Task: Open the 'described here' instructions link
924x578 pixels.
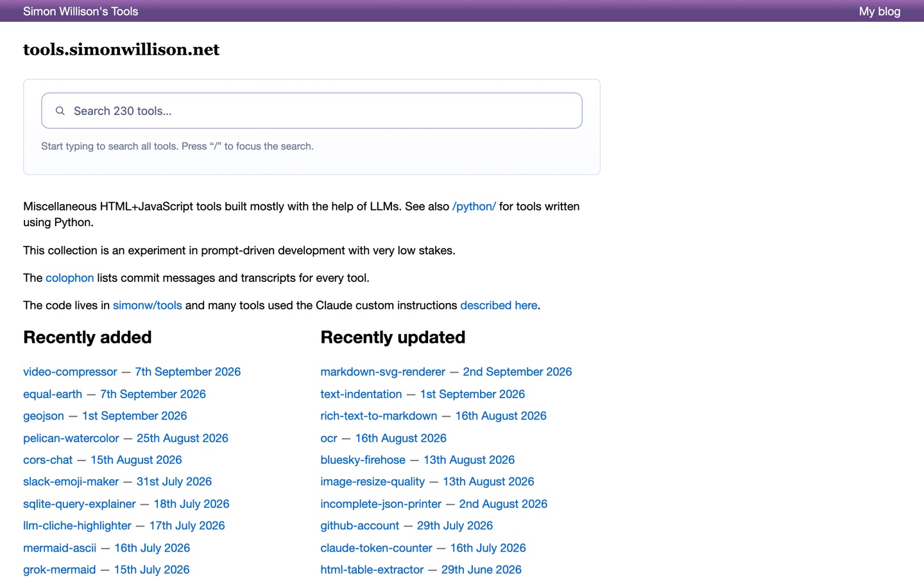Action: click(499, 306)
